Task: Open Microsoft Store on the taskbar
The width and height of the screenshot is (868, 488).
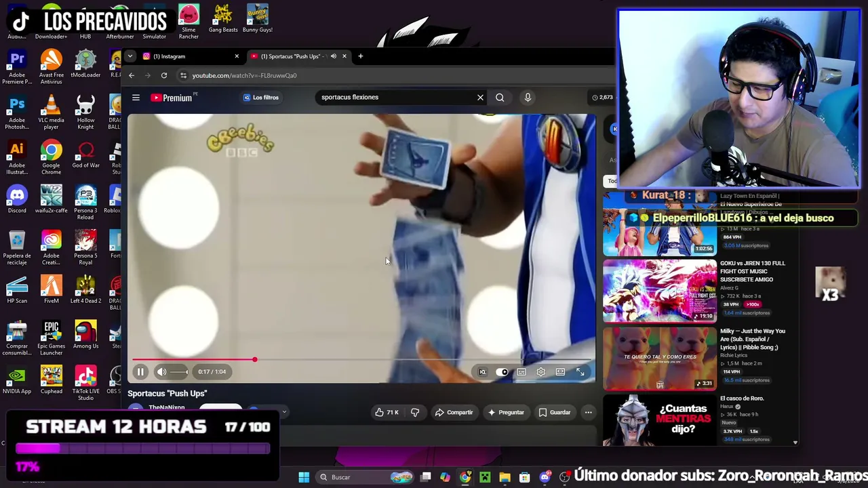Action: tap(524, 477)
